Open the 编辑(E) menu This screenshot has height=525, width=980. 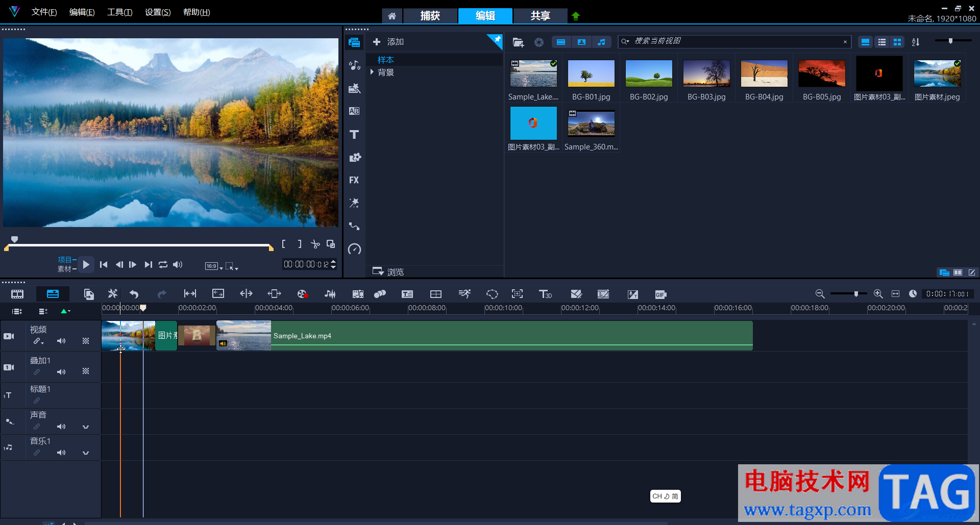pos(82,12)
